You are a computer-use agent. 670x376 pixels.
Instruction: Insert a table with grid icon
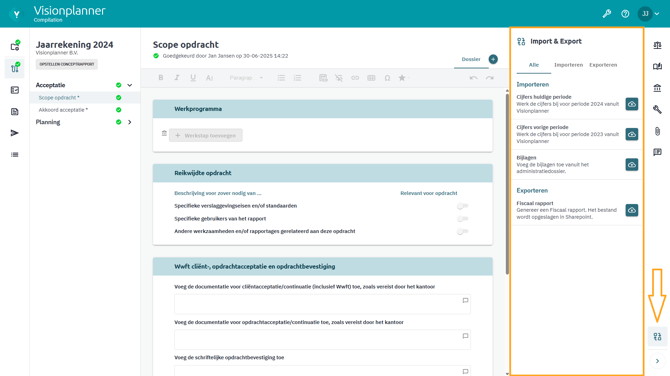371,78
